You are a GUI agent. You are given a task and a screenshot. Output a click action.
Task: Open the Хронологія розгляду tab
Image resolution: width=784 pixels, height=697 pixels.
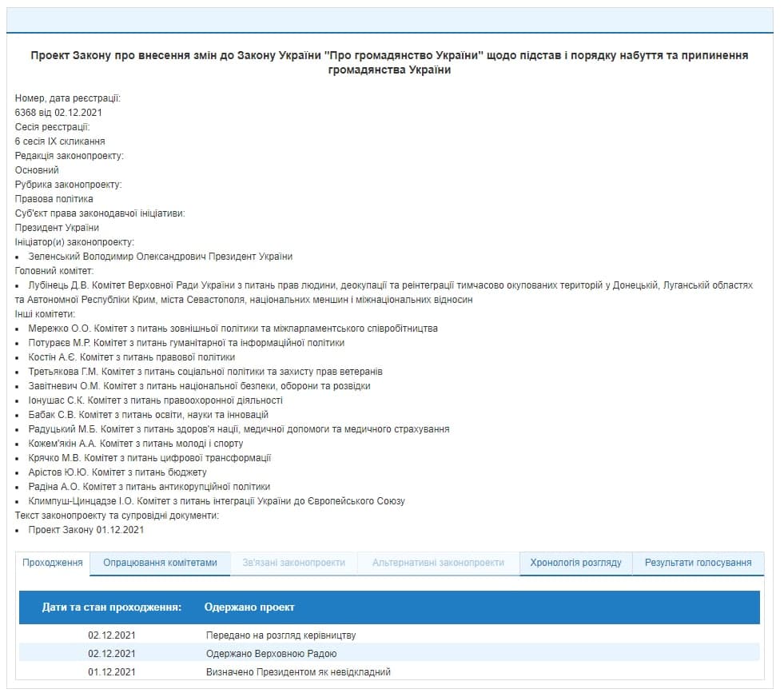(575, 563)
